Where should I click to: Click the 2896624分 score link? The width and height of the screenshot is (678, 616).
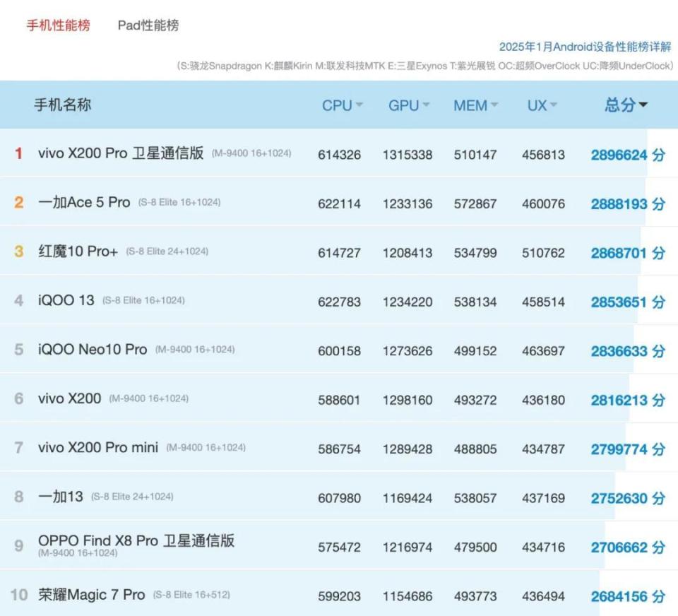(x=626, y=155)
